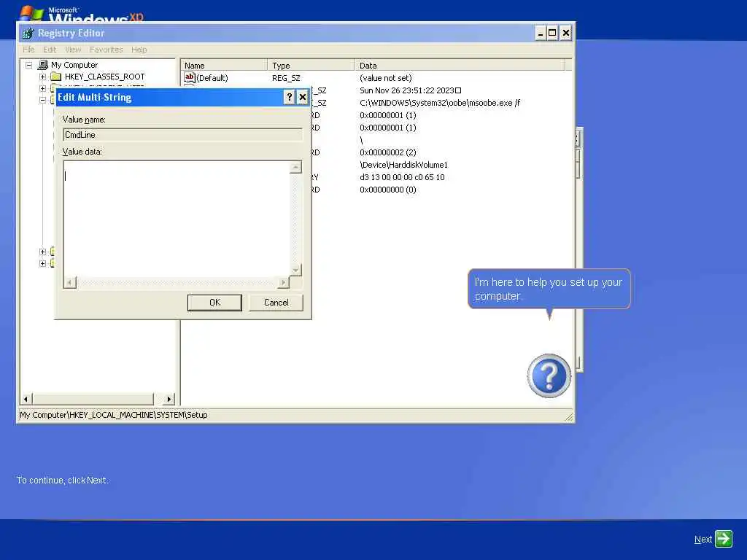Select the HKEY_CLASSES_ROOT tree item

[104, 77]
